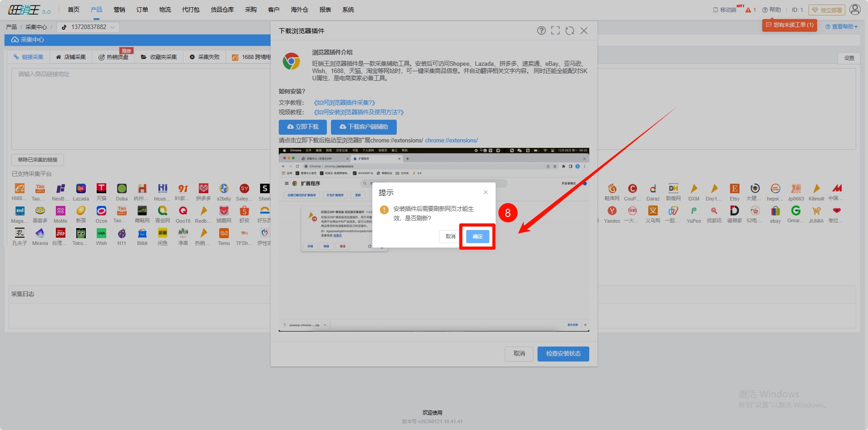Open the 13720837882 account dropdown
Screen dimensions: 868x430
(89, 27)
